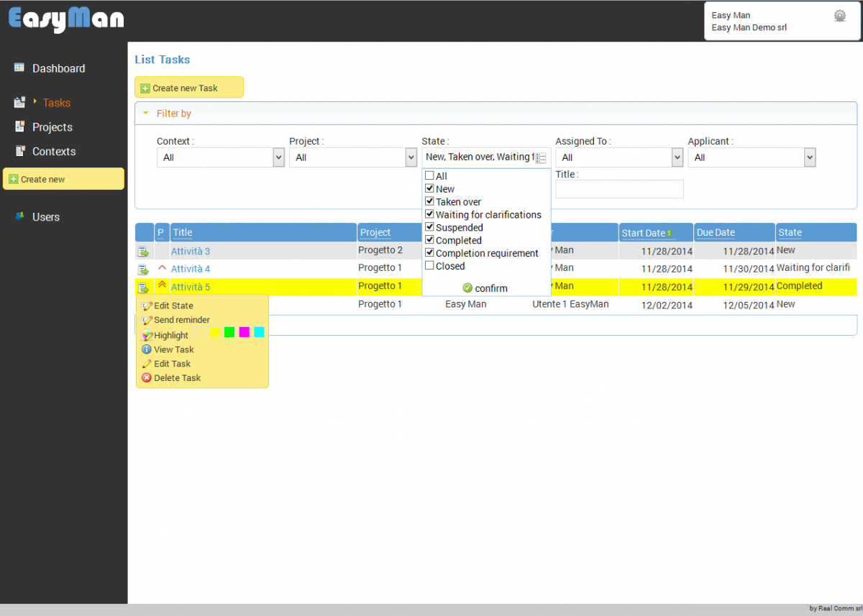
Task: Check the All state checkbox
Action: tap(429, 175)
